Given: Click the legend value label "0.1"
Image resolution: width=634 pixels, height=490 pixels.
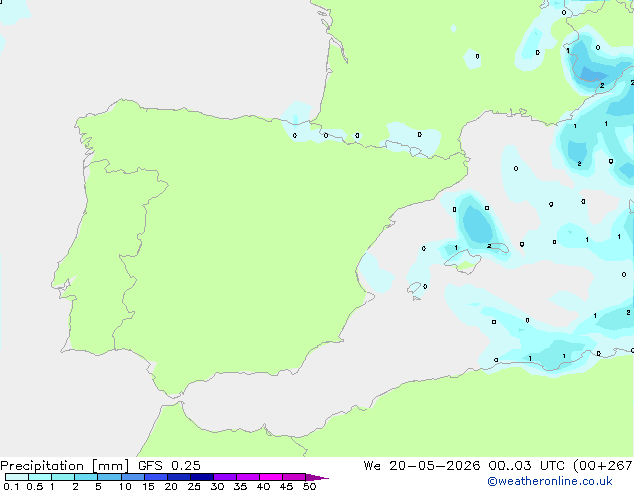Looking at the screenshot, I should pos(11,486).
